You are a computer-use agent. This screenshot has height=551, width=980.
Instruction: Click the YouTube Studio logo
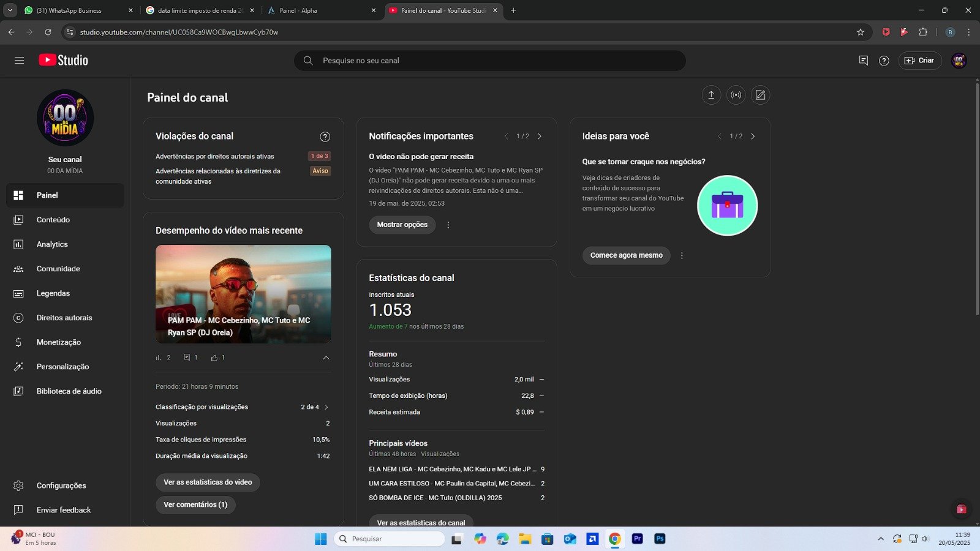(64, 60)
